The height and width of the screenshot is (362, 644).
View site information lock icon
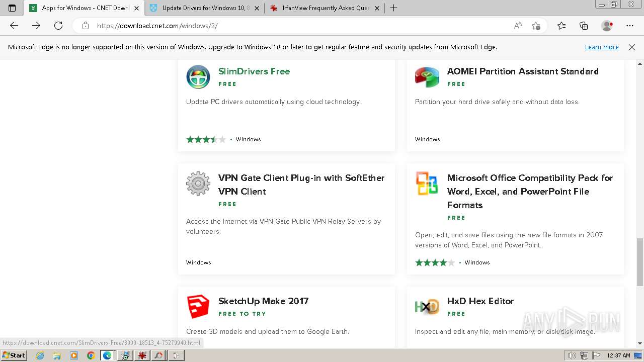86,26
